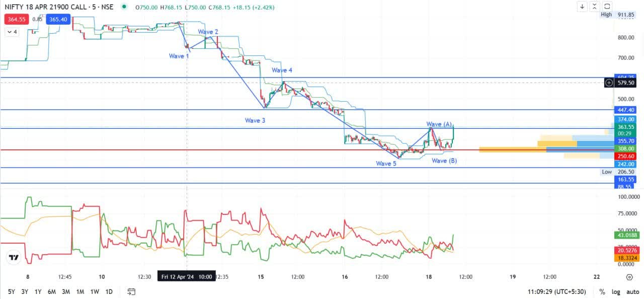Expand the collapsed indicators legend showing 4
Image resolution: width=644 pixels, height=299 pixels.
click(11, 32)
